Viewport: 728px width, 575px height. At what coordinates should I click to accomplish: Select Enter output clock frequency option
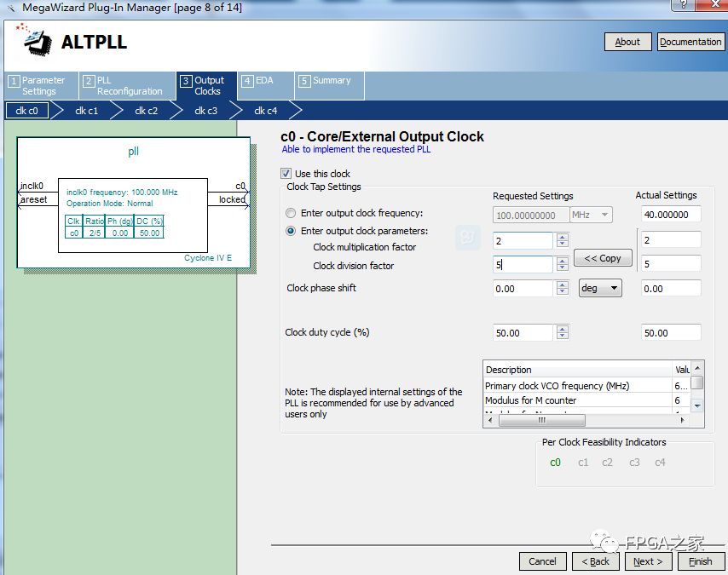[292, 214]
